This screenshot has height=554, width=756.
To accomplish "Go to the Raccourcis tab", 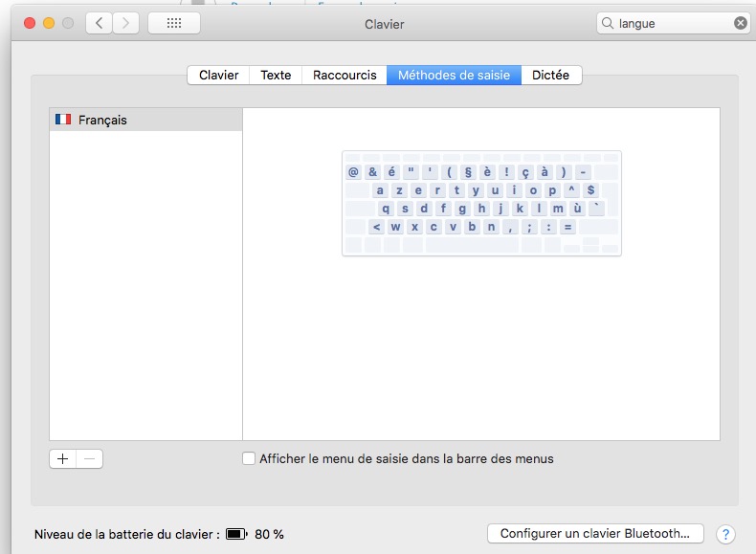I will tap(345, 76).
